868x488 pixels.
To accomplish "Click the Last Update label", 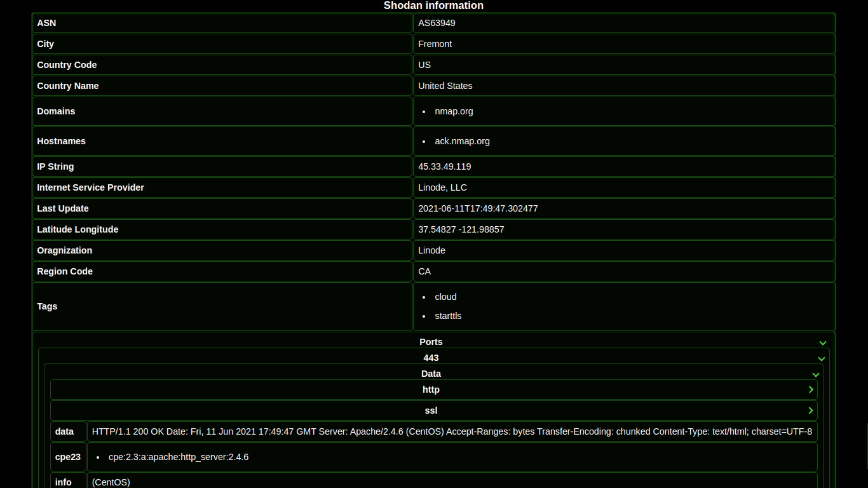I will coord(63,208).
